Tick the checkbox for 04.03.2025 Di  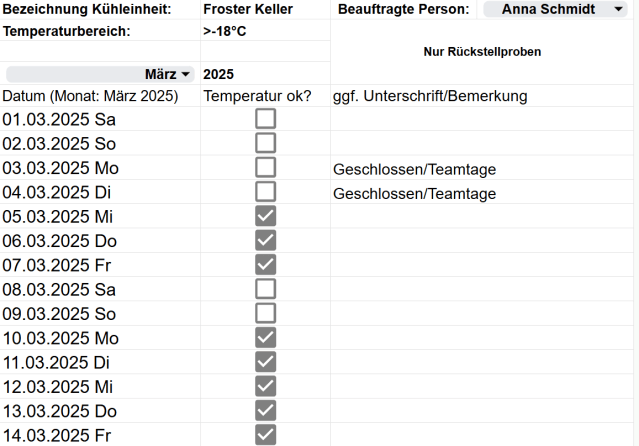pyautogui.click(x=265, y=192)
